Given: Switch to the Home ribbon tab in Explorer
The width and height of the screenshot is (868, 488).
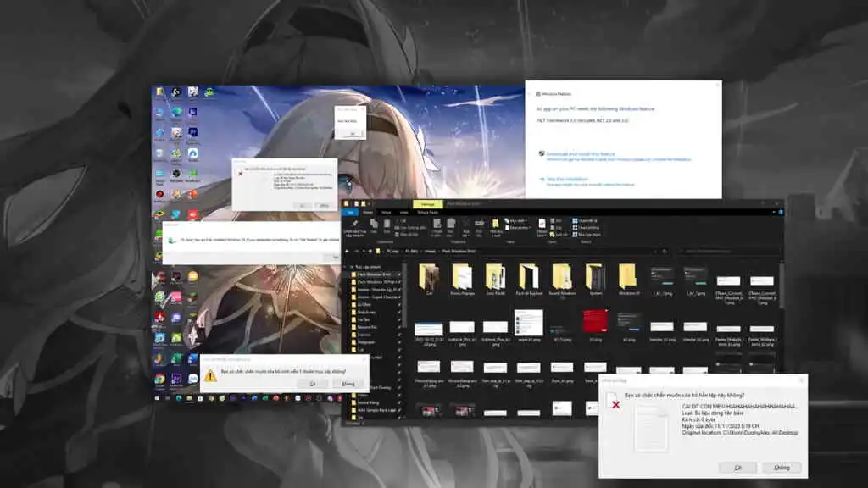Looking at the screenshot, I should (368, 212).
